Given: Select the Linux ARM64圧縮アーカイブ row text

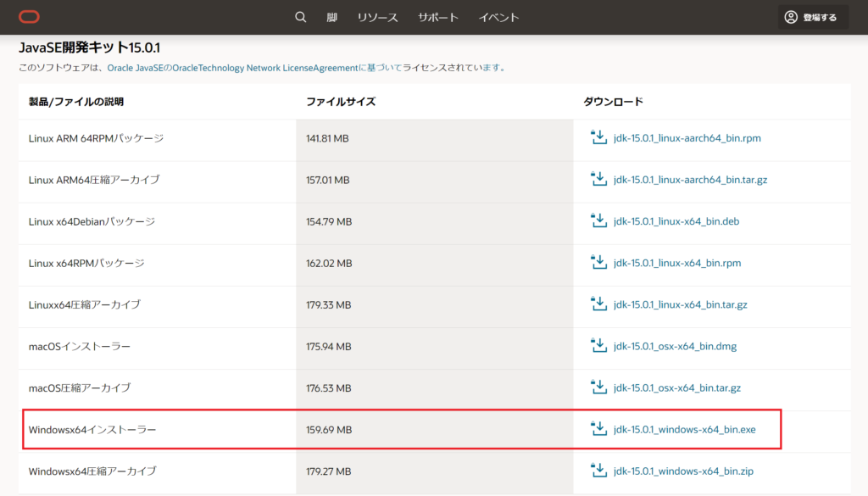Looking at the screenshot, I should coord(94,180).
